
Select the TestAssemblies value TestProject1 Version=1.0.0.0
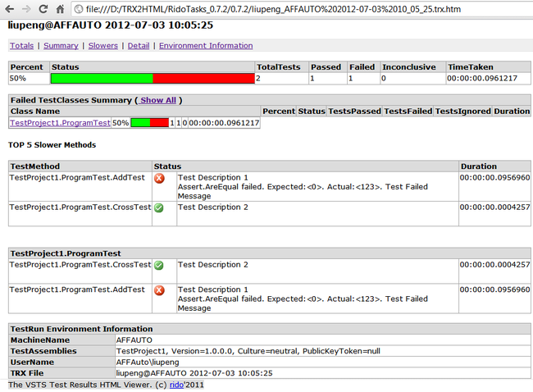(248, 351)
